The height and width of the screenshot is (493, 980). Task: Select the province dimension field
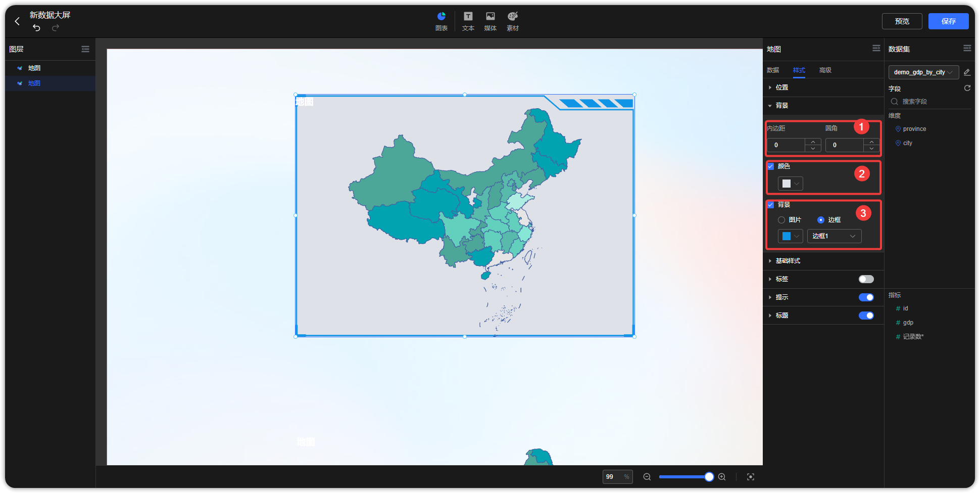(915, 129)
